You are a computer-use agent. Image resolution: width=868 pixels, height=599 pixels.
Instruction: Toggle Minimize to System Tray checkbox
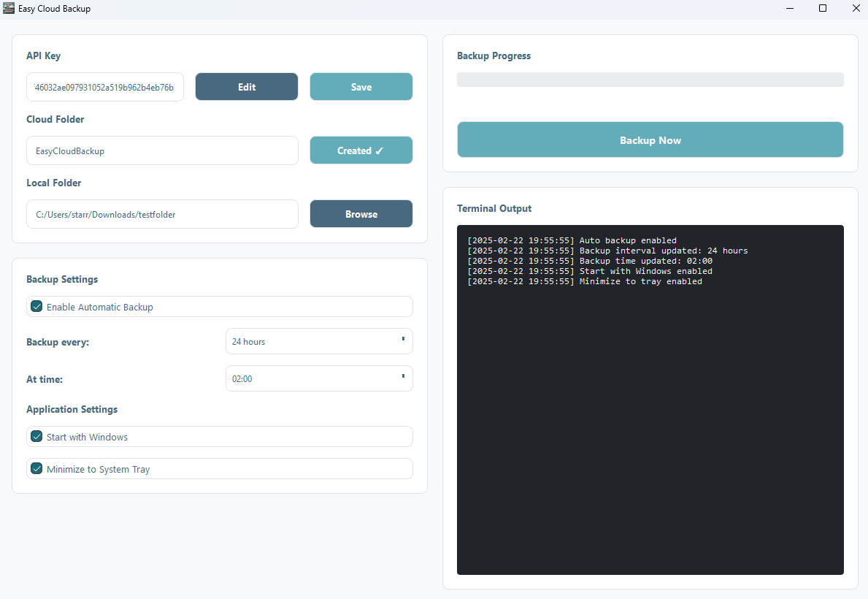point(37,469)
